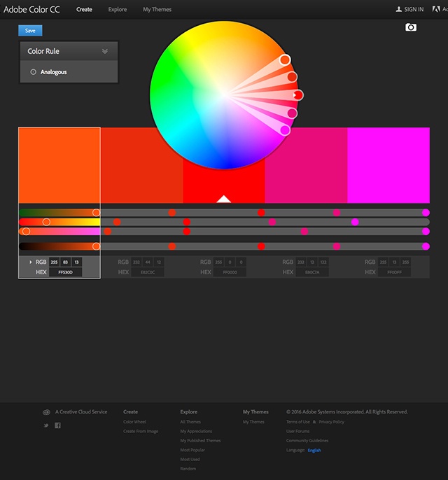
Task: Select the orange color swatch
Action: 59,165
